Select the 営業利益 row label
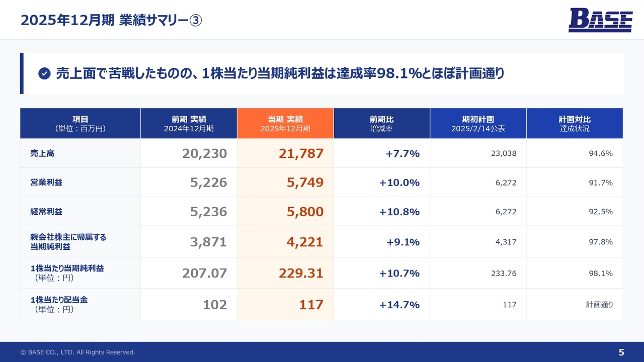The width and height of the screenshot is (644, 362). point(46,183)
